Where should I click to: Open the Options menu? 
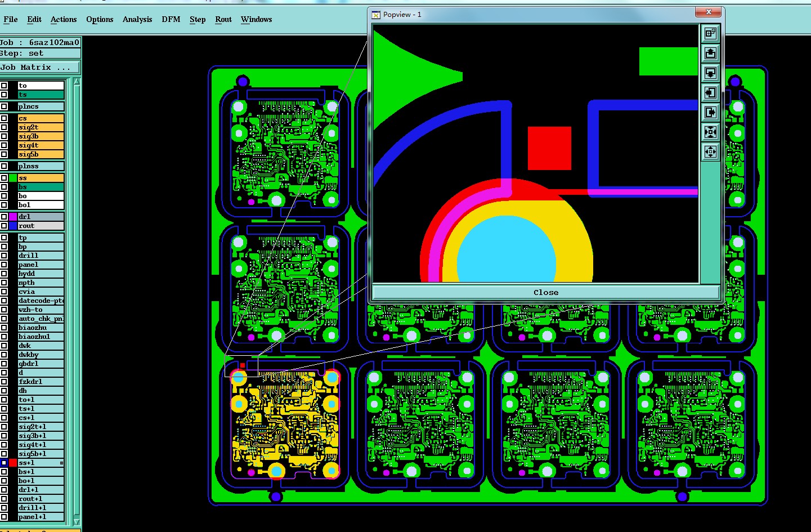tap(100, 19)
